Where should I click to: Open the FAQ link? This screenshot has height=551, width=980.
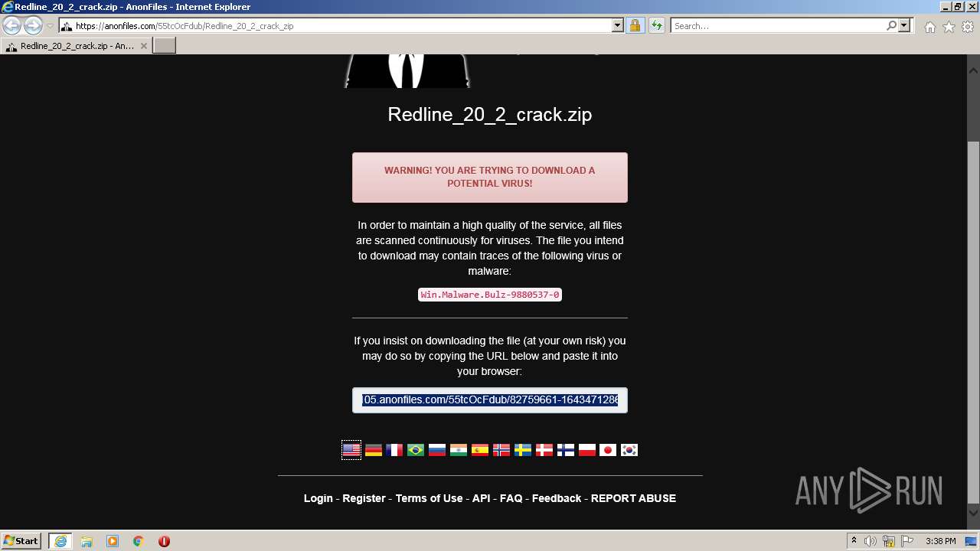511,498
